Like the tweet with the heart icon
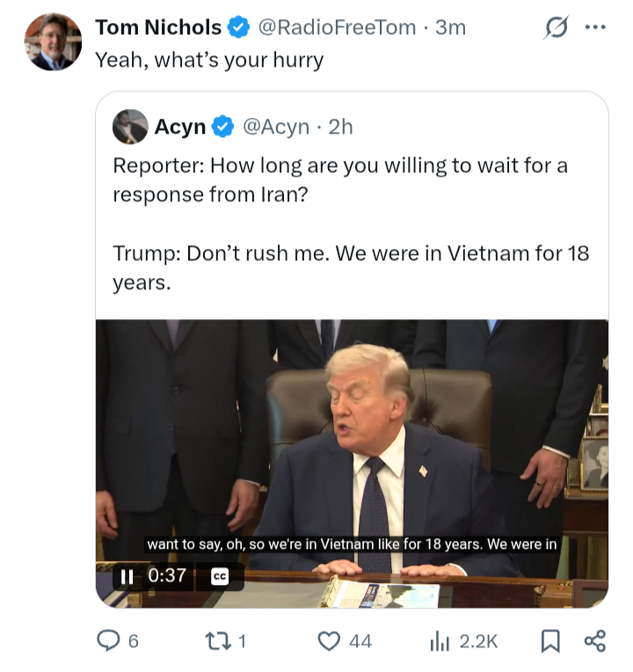 pyautogui.click(x=329, y=641)
